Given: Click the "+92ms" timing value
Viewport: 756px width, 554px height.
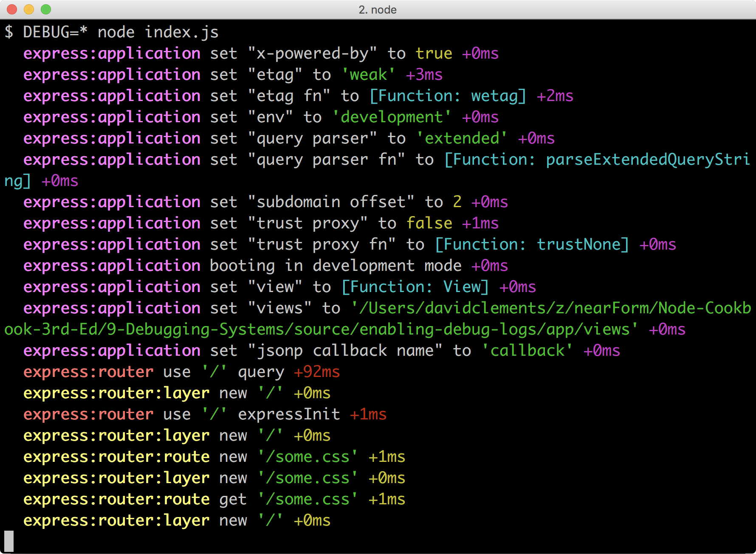Looking at the screenshot, I should click(x=317, y=372).
